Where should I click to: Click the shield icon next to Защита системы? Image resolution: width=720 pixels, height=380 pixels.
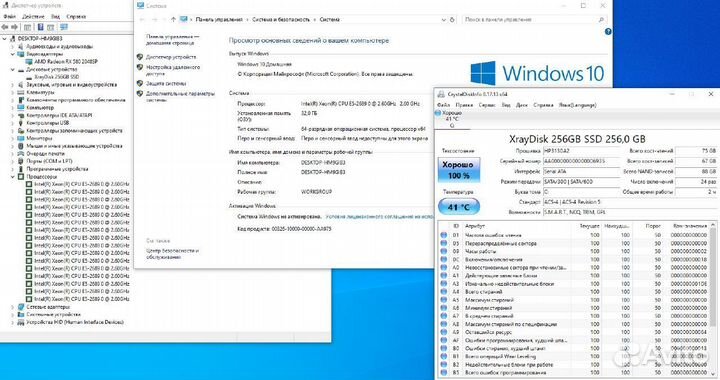[x=140, y=84]
